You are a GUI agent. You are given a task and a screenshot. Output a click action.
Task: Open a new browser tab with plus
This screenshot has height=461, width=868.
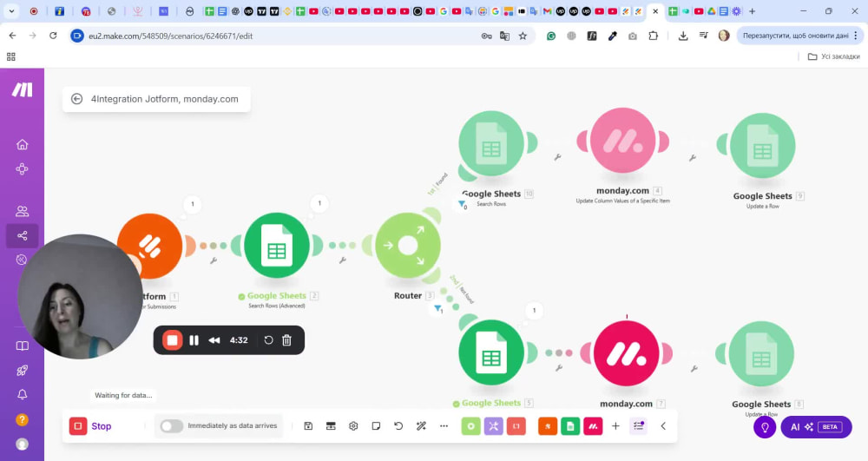[752, 11]
